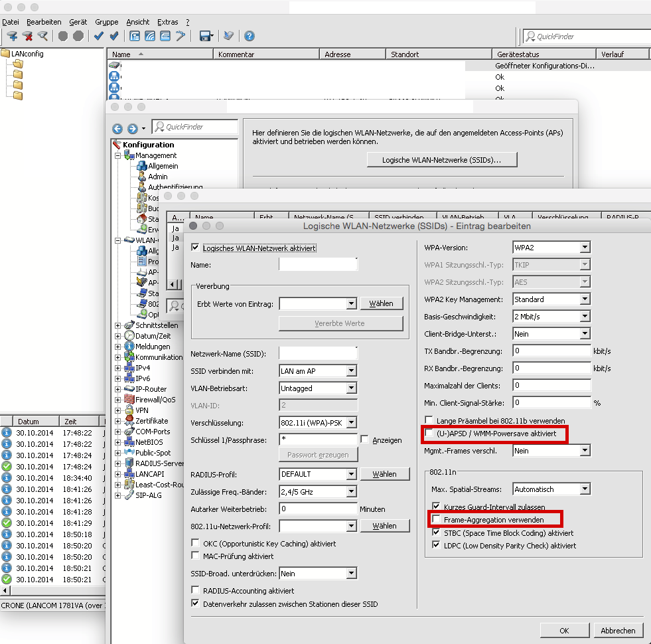Open the Basis-Geschwindigkeit dropdown
Screen dimensions: 651x644
551,317
